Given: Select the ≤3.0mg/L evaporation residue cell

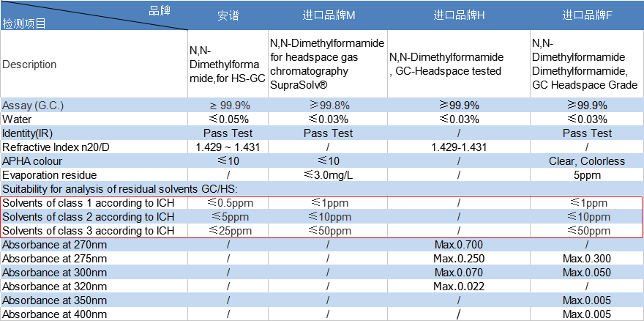Looking at the screenshot, I should tap(328, 174).
